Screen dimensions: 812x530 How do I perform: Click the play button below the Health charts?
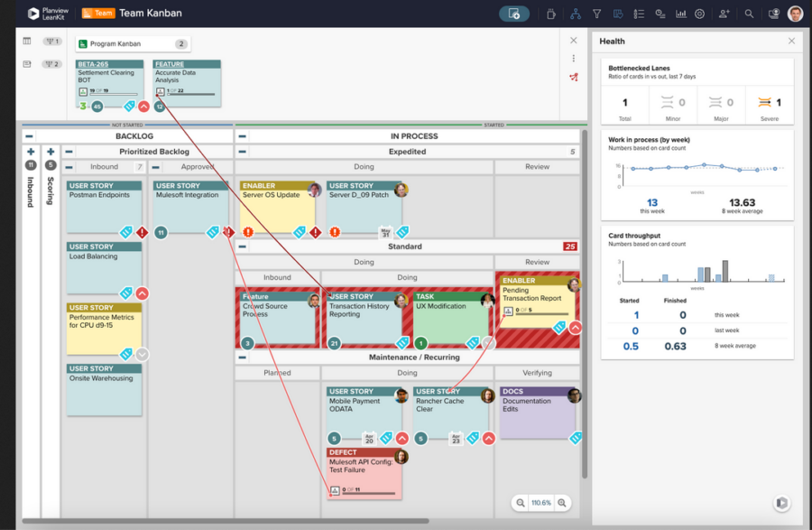pos(781,503)
